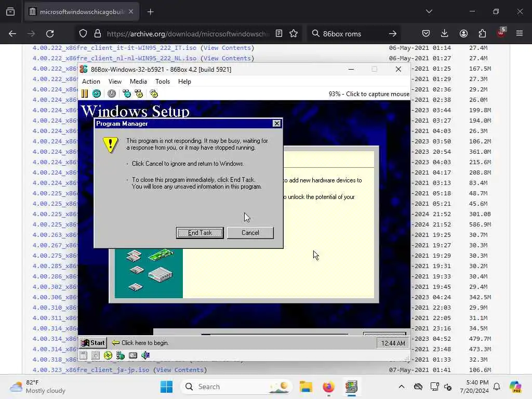This screenshot has height=399, width=532.
Task: Click the sound status icon in 86Box
Action: click(x=145, y=355)
